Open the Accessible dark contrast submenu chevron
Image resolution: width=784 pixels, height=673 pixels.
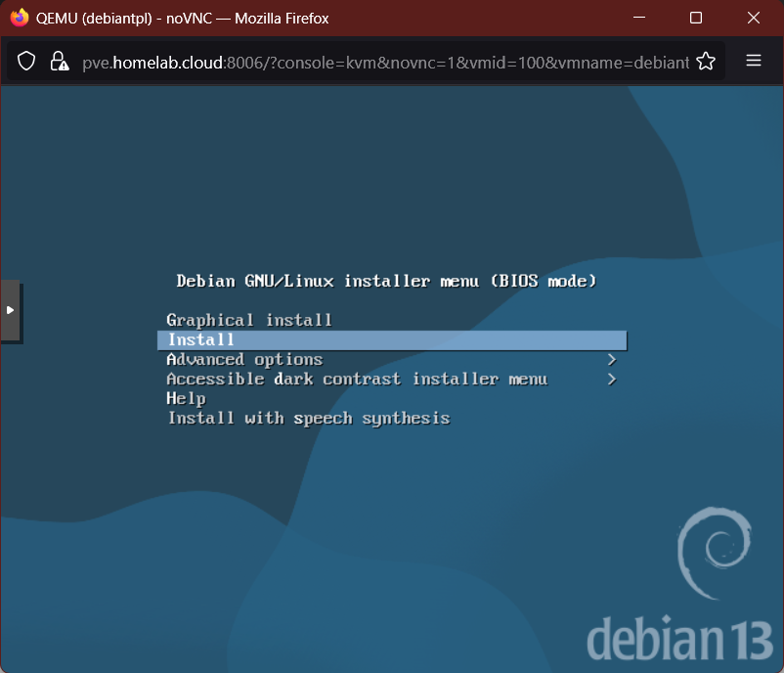(x=611, y=379)
